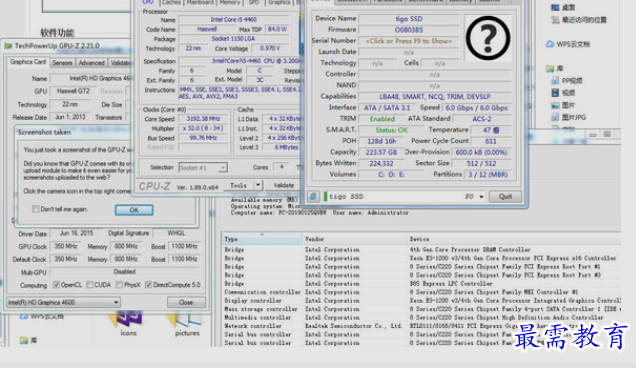Switch to Sensors tab in GPU-Z
Screen dimensions: 636x368
62,63
